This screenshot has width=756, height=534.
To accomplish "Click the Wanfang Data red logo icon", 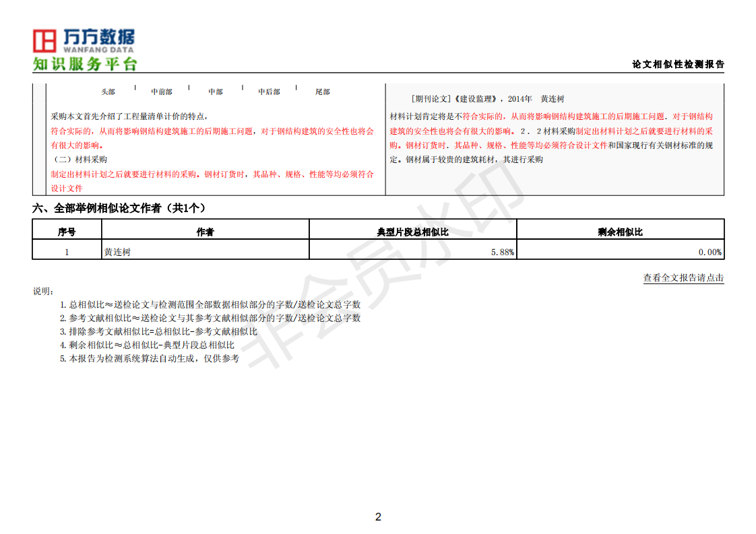I will click(44, 40).
